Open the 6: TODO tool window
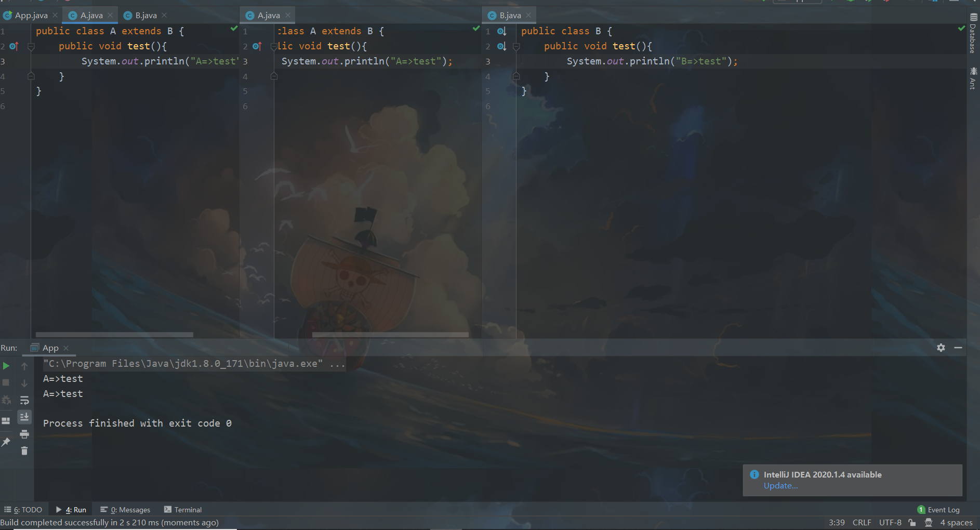This screenshot has width=980, height=530. coord(23,510)
